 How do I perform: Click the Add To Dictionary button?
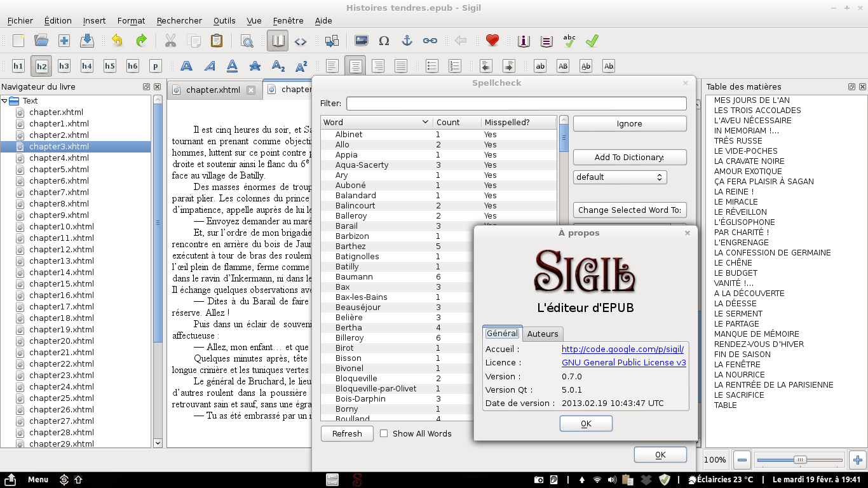(629, 157)
